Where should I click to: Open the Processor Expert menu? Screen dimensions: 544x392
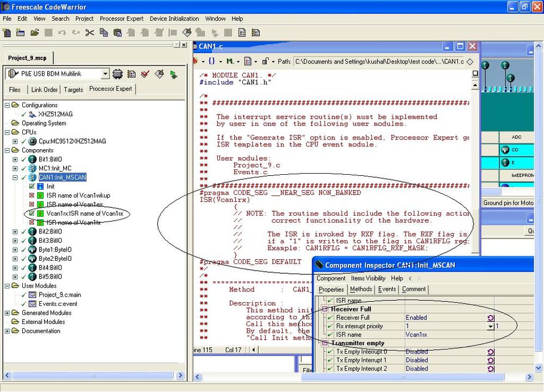pos(121,19)
